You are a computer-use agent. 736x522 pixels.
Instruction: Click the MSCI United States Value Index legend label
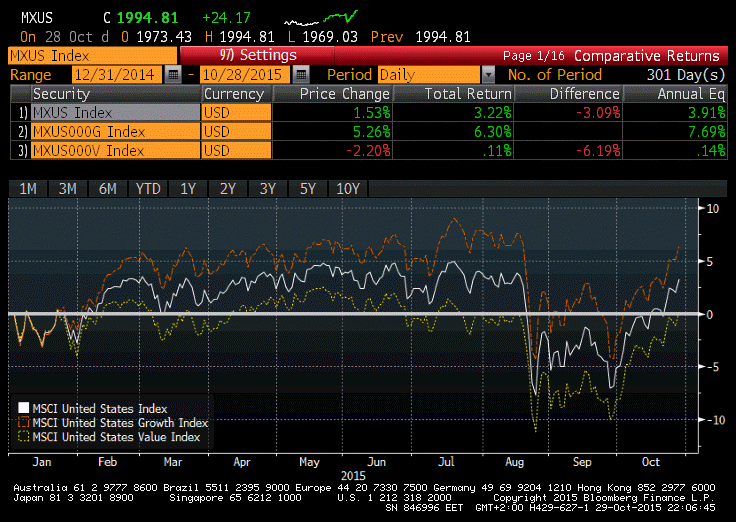tap(116, 437)
